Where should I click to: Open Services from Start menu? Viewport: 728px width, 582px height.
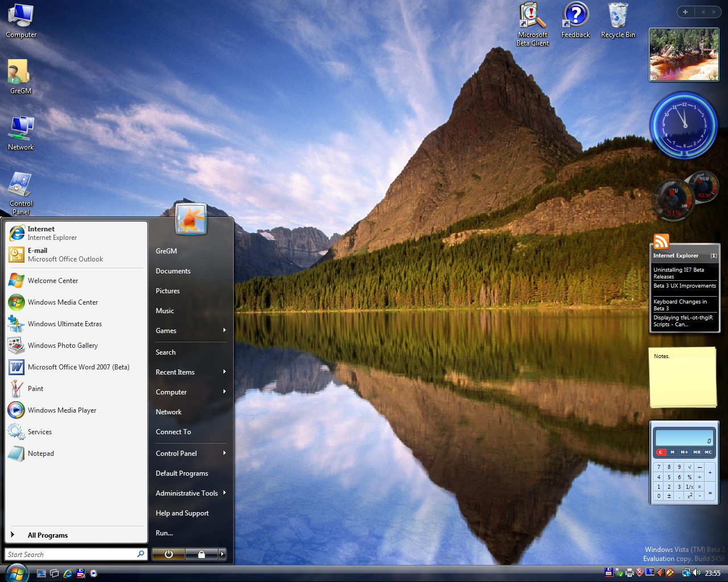[76, 432]
